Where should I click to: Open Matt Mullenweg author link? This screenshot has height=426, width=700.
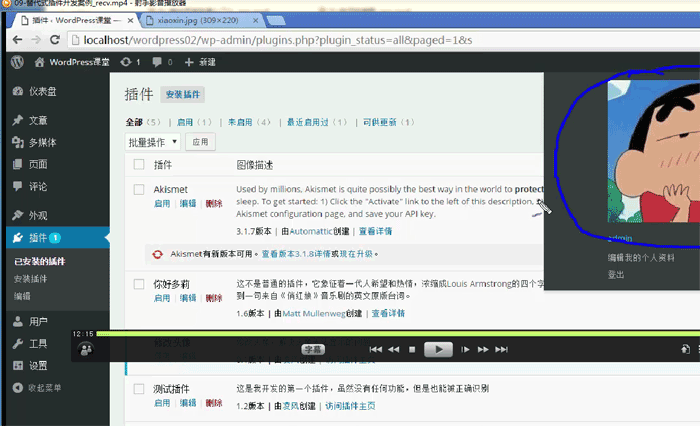click(314, 313)
